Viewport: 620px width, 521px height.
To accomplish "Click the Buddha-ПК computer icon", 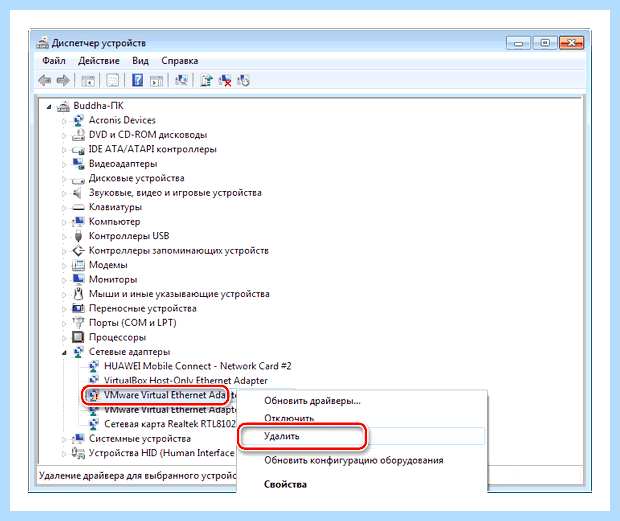I will click(64, 106).
